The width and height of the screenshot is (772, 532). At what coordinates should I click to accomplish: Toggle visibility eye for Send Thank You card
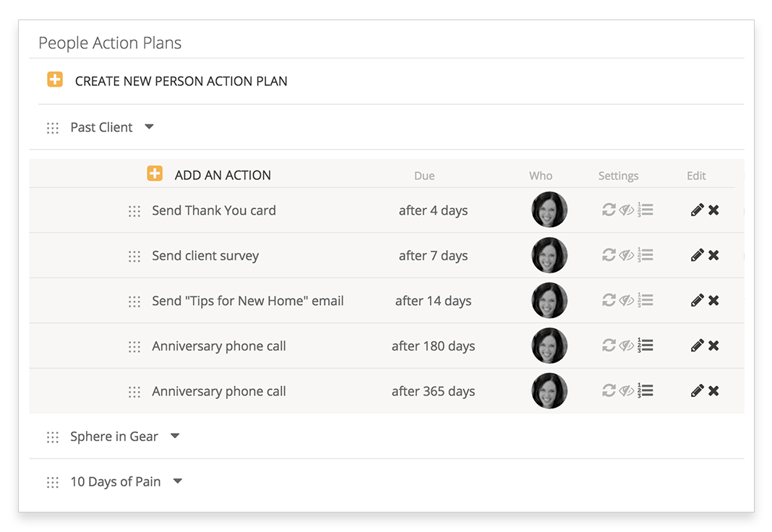[626, 210]
